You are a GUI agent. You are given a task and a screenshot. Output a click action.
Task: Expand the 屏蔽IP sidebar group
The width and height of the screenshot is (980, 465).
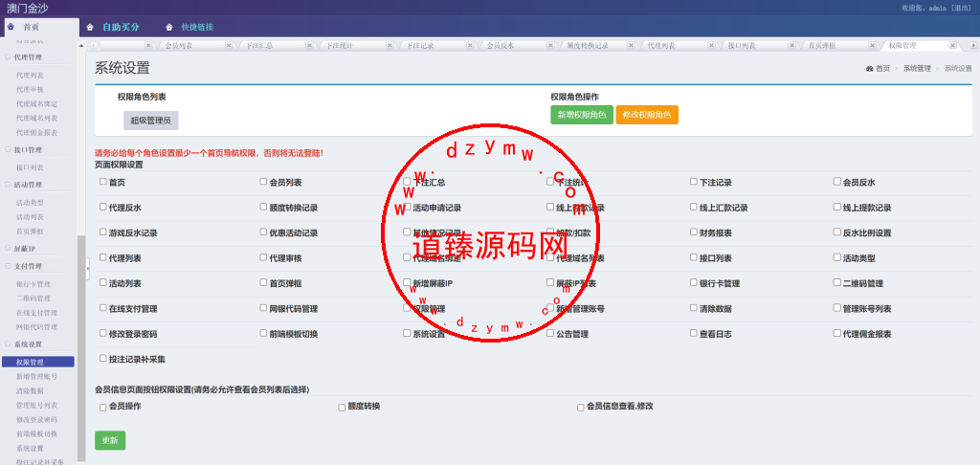pos(9,249)
